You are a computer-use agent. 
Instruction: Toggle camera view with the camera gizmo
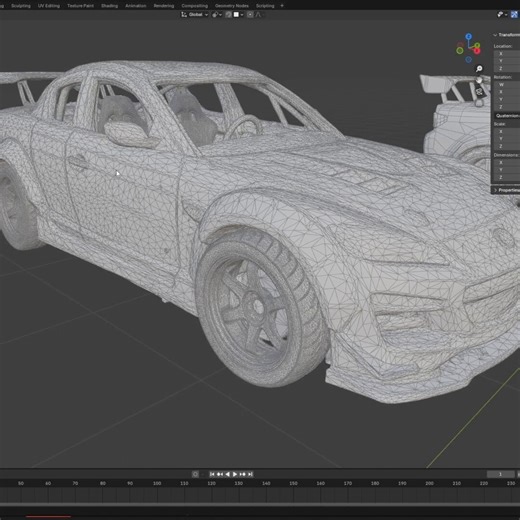(479, 91)
